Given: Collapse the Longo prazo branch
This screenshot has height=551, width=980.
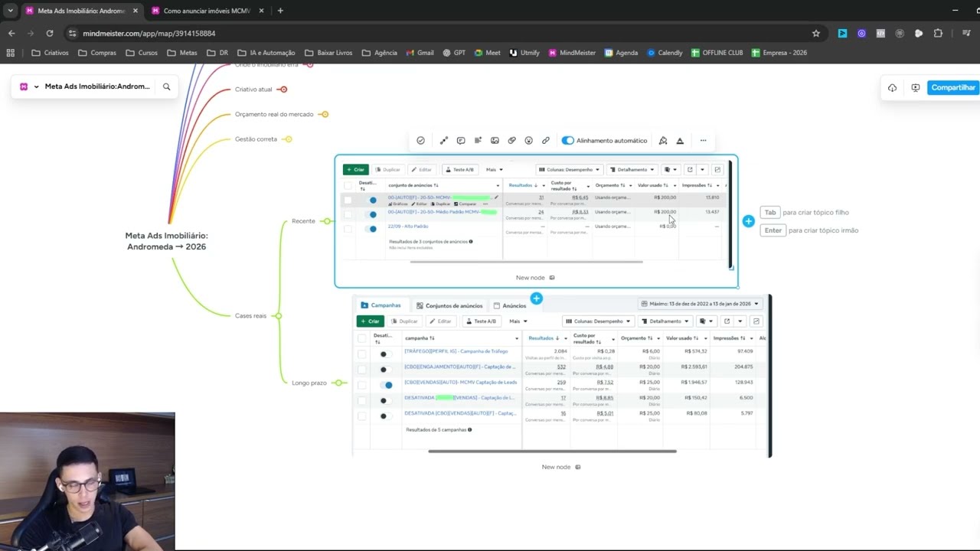Looking at the screenshot, I should tap(338, 383).
